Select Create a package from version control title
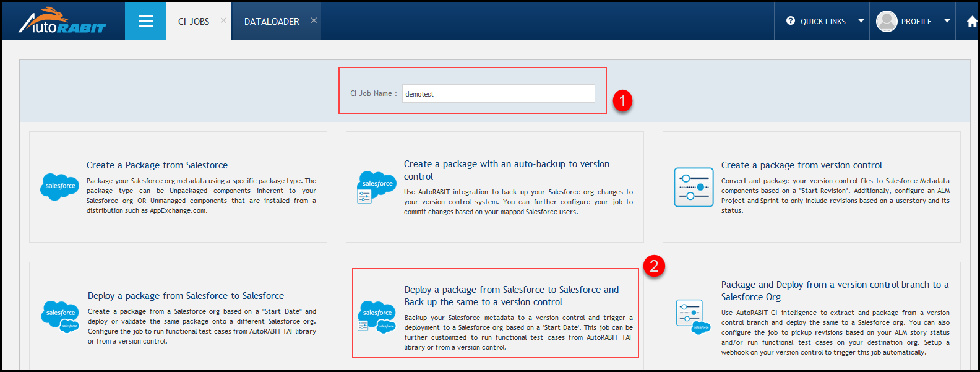This screenshot has height=372, width=980. pyautogui.click(x=802, y=165)
